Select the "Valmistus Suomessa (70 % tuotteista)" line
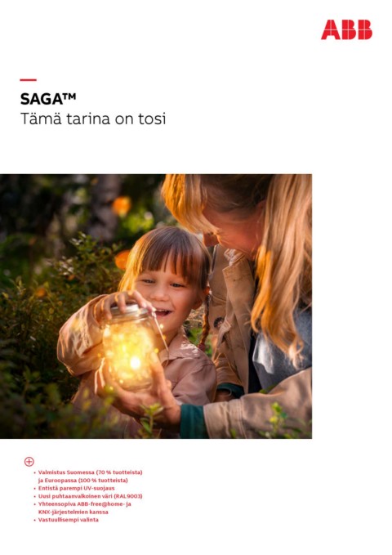This screenshot has height=555, width=392. (90, 472)
